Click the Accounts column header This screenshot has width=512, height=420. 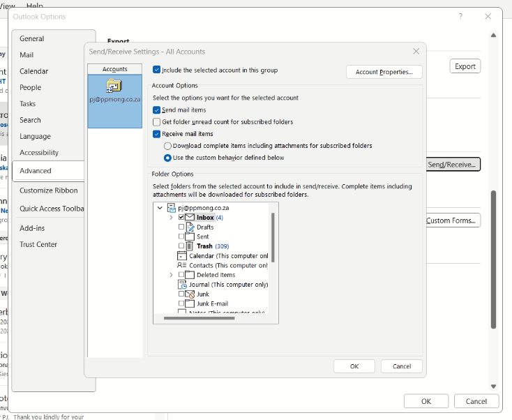point(114,69)
